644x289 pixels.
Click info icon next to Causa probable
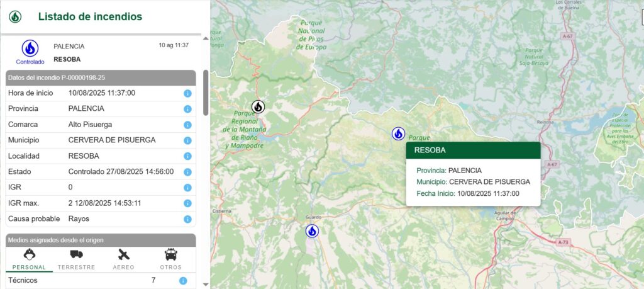coord(187,219)
